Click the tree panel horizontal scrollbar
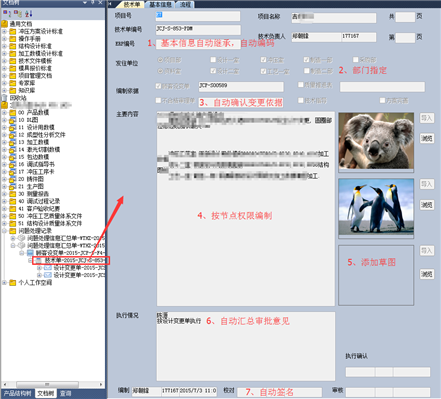 [x=53, y=384]
